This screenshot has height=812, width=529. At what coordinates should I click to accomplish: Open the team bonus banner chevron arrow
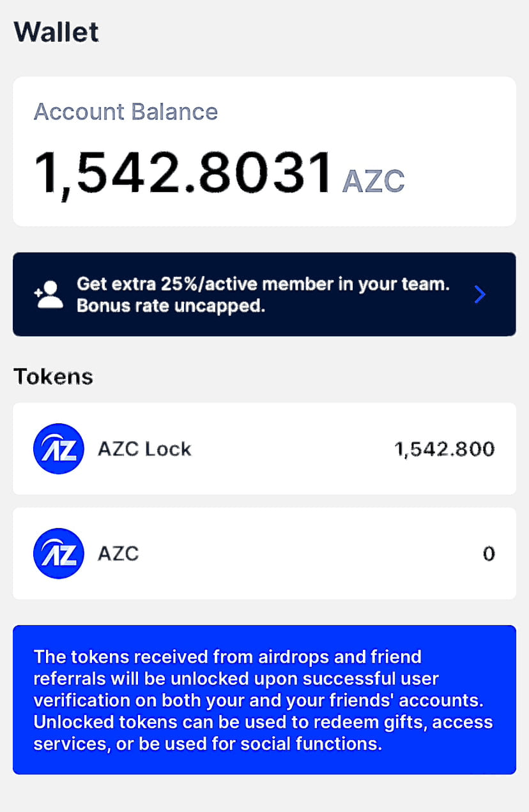pyautogui.click(x=480, y=294)
